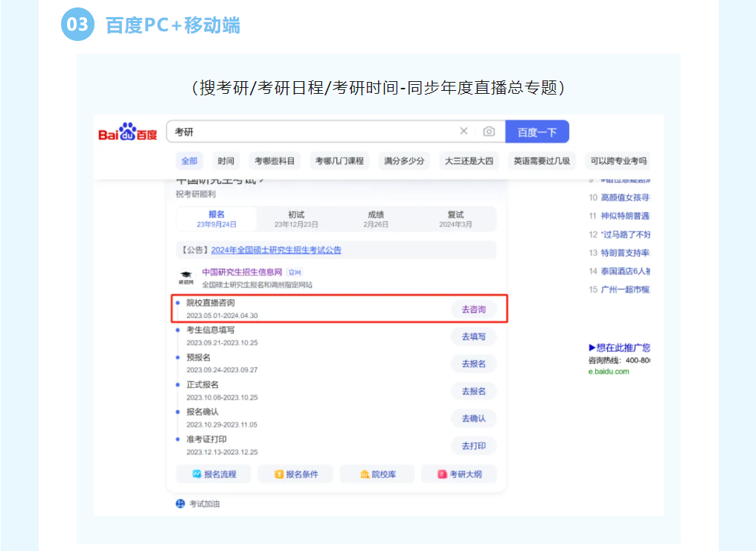The width and height of the screenshot is (756, 551).
Task: Switch to the 初试 schedule tab
Action: 296,219
